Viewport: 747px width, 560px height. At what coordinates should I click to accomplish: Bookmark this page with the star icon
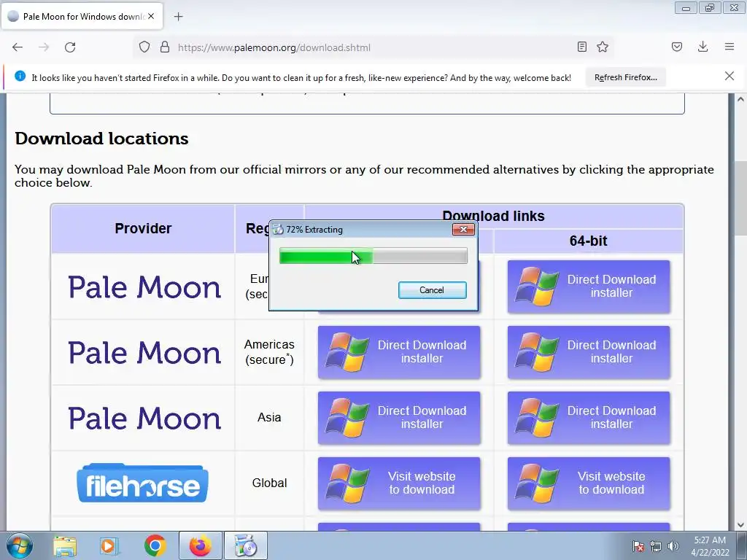pyautogui.click(x=603, y=47)
